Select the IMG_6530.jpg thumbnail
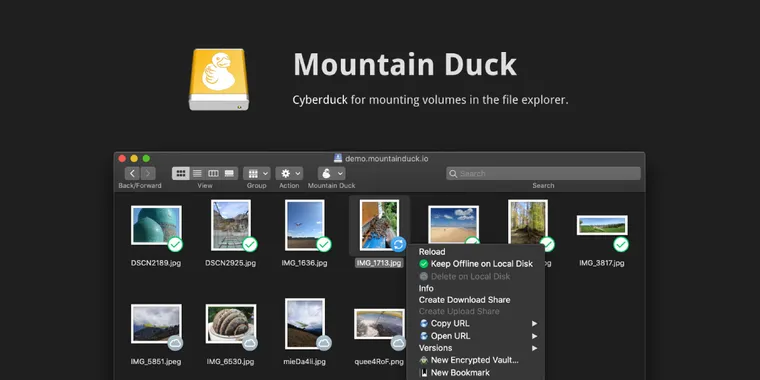 (231, 324)
